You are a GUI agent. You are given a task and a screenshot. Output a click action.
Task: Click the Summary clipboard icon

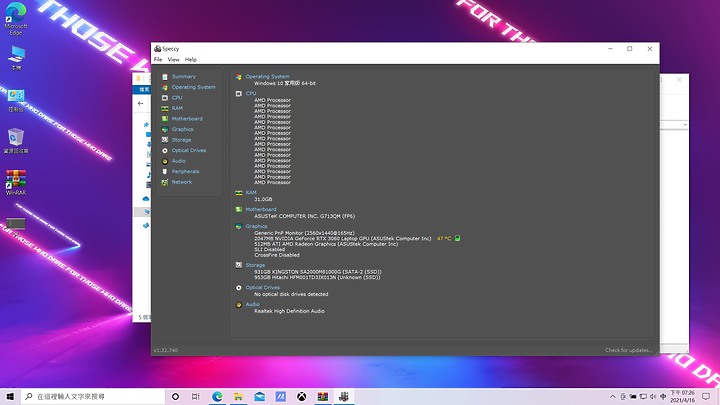tap(165, 77)
